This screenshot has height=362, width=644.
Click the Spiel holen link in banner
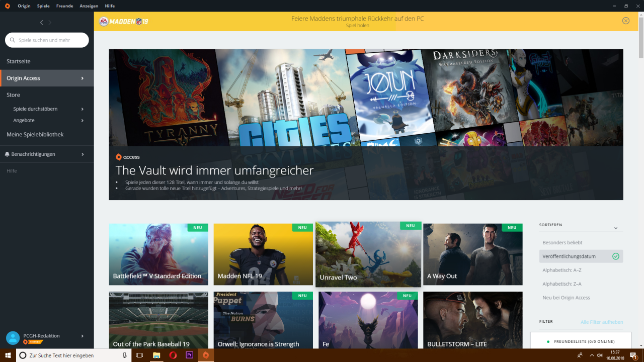(357, 26)
